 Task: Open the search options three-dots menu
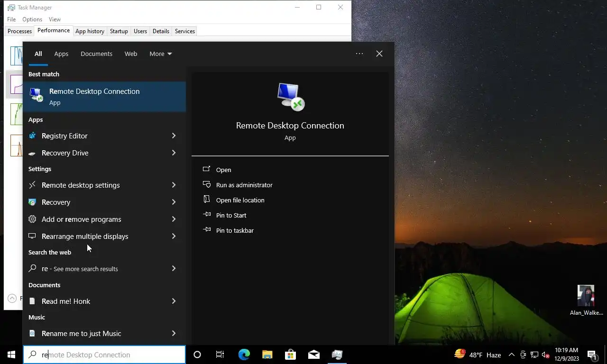click(359, 54)
